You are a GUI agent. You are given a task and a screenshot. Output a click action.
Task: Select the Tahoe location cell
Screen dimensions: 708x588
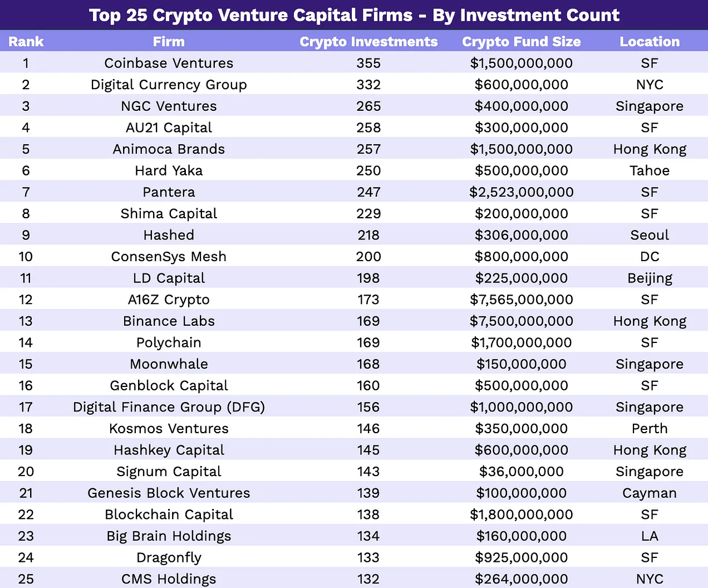tap(650, 171)
